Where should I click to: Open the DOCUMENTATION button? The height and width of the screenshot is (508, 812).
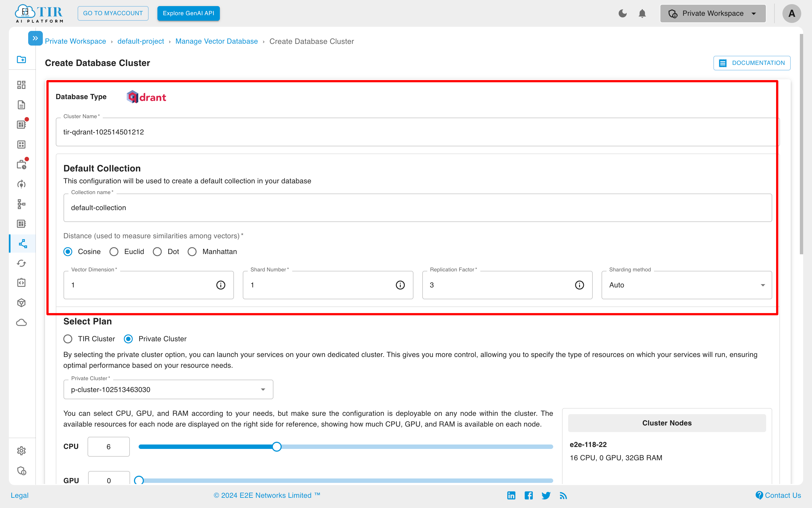click(x=752, y=63)
